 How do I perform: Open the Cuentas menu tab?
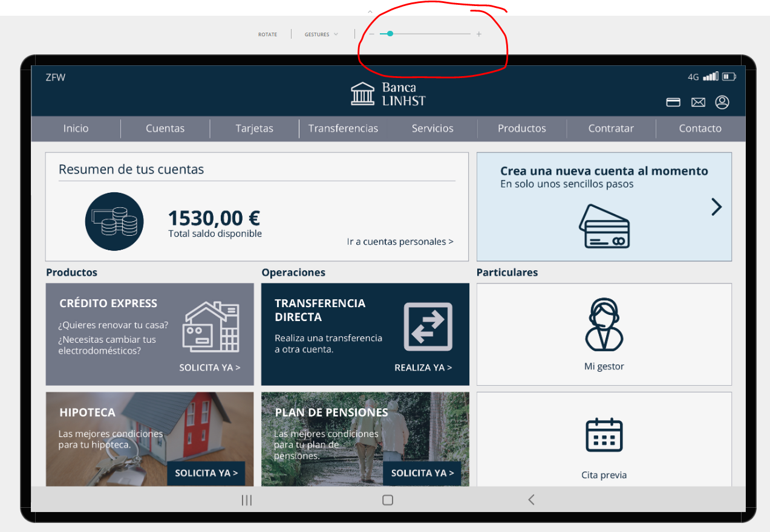tap(165, 128)
